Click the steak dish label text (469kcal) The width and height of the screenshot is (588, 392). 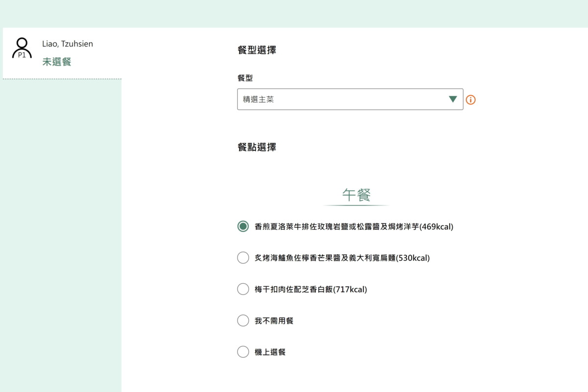pos(354,226)
